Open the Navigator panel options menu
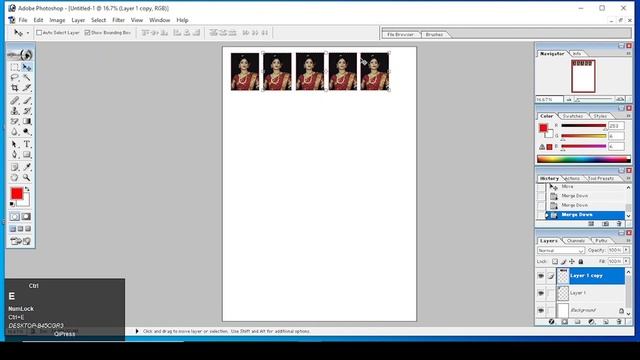The image size is (640, 360). point(628,53)
